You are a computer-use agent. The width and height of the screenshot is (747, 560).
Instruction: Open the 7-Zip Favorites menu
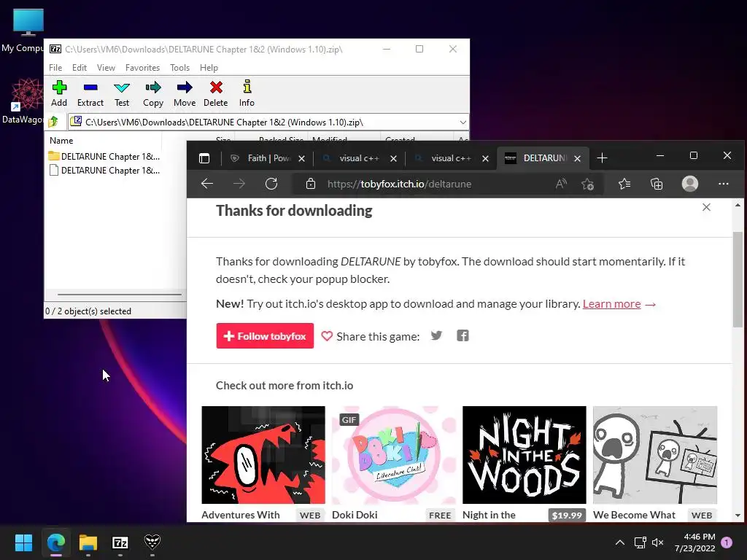click(x=142, y=68)
